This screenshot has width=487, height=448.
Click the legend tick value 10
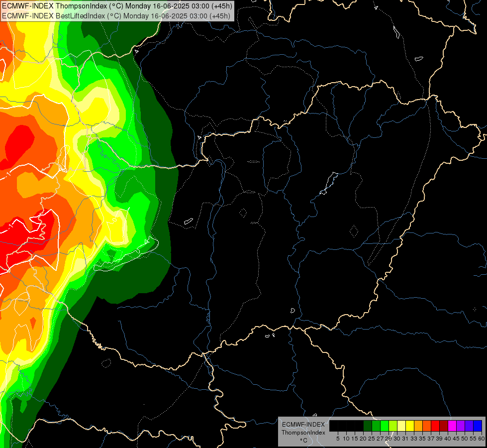pyautogui.click(x=346, y=439)
